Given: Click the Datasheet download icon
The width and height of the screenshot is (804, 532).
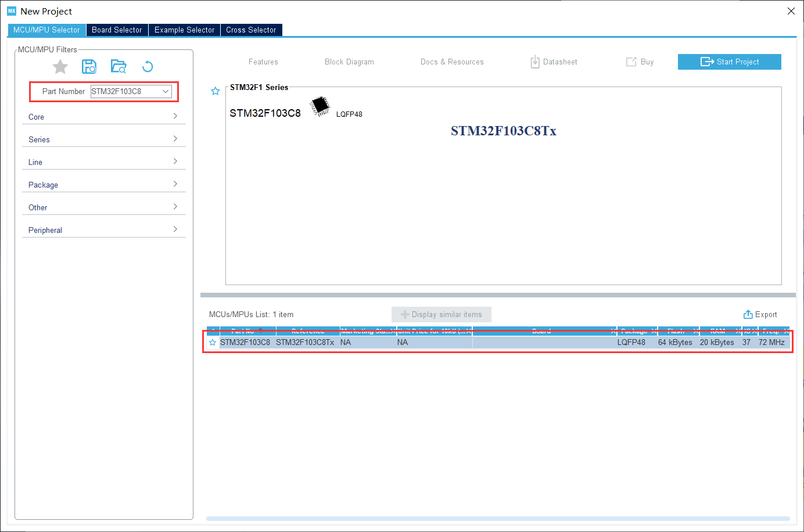Looking at the screenshot, I should (535, 62).
